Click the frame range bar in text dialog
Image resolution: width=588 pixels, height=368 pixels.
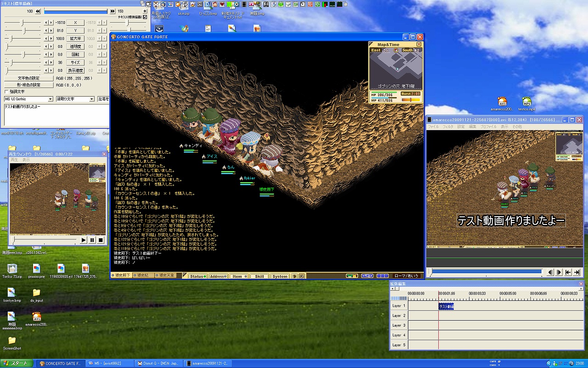point(75,11)
